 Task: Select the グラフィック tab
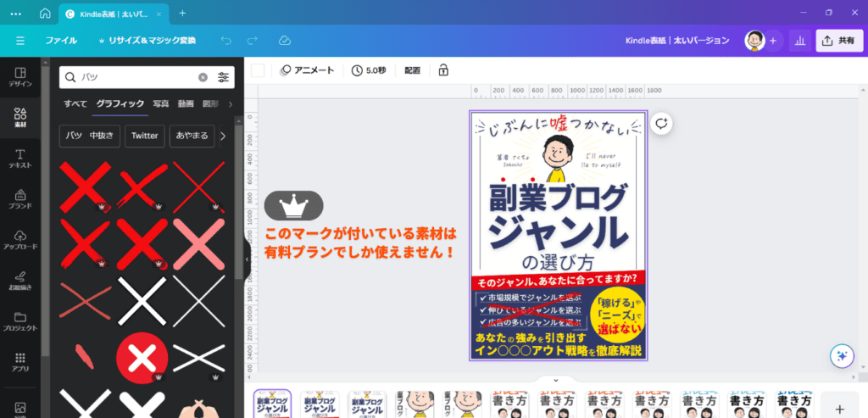coord(120,103)
